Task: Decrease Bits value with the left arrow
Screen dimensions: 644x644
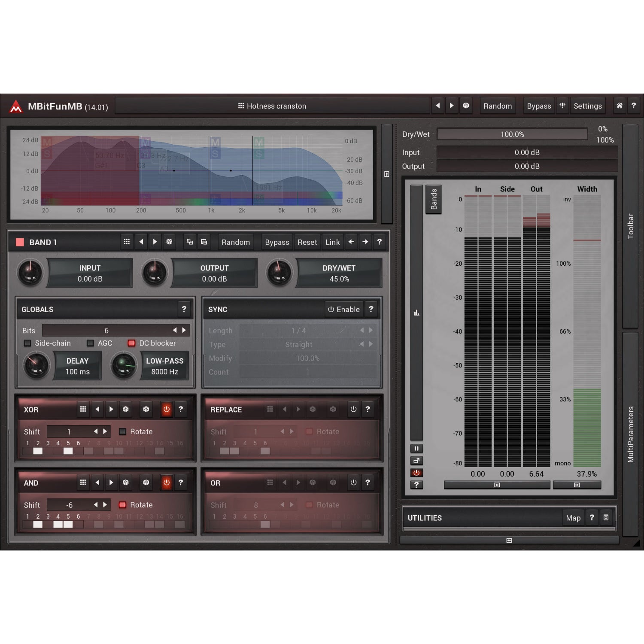Action: (175, 330)
